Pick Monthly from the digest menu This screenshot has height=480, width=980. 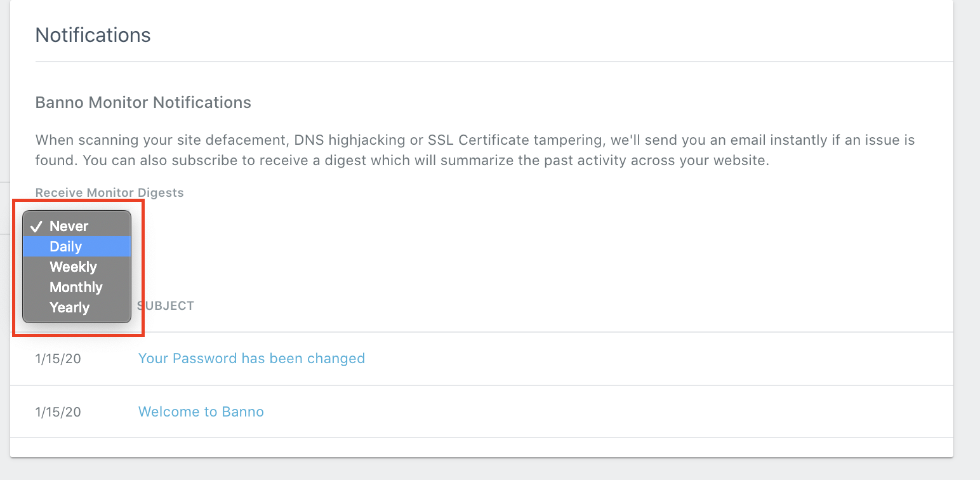[76, 287]
